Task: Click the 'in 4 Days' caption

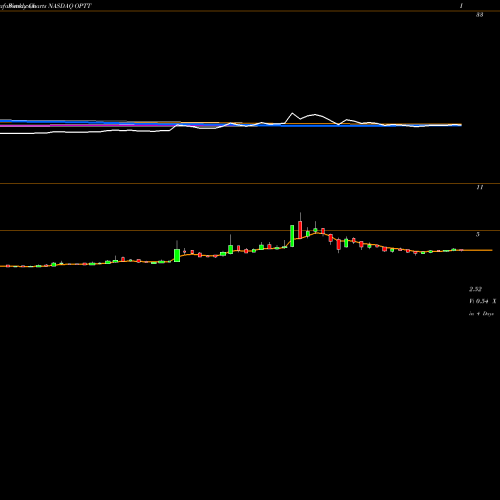Action: (x=481, y=314)
